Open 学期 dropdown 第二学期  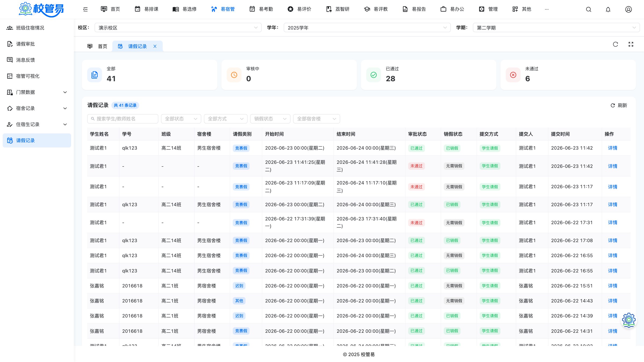coord(556,28)
